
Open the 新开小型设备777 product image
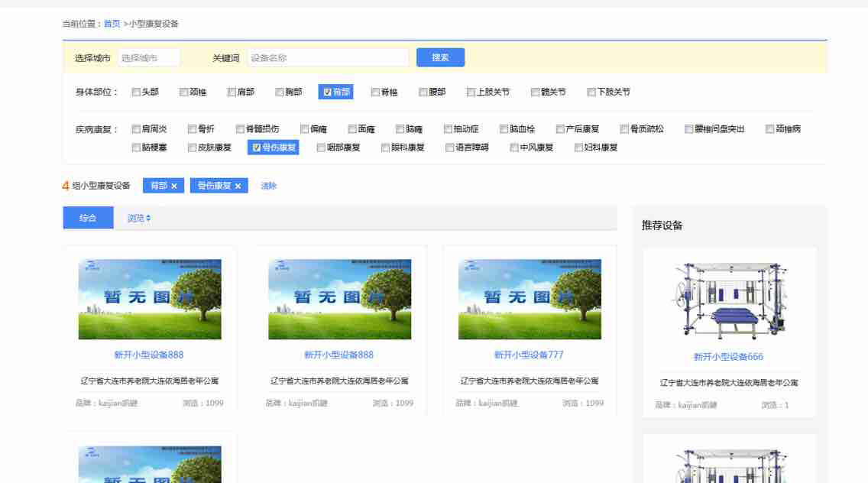coord(530,299)
